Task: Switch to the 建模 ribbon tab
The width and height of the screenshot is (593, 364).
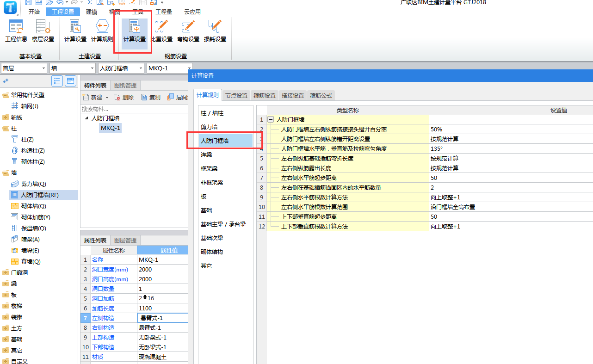Action: (92, 12)
